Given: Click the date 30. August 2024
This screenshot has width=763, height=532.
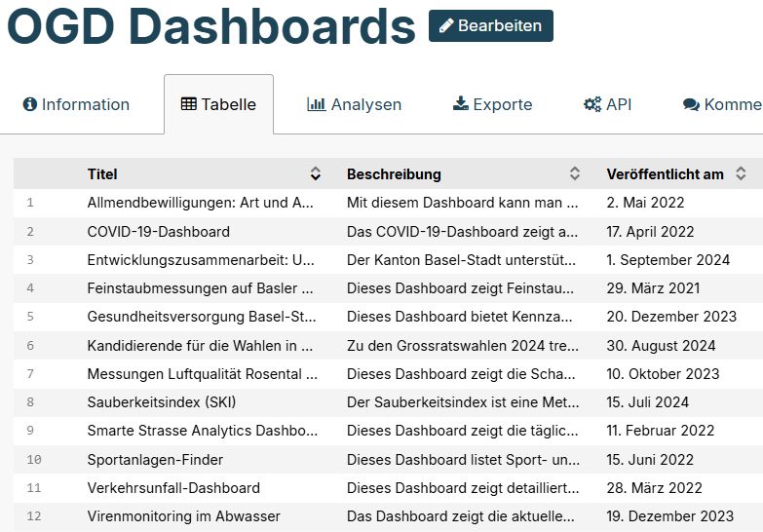Looking at the screenshot, I should [662, 346].
